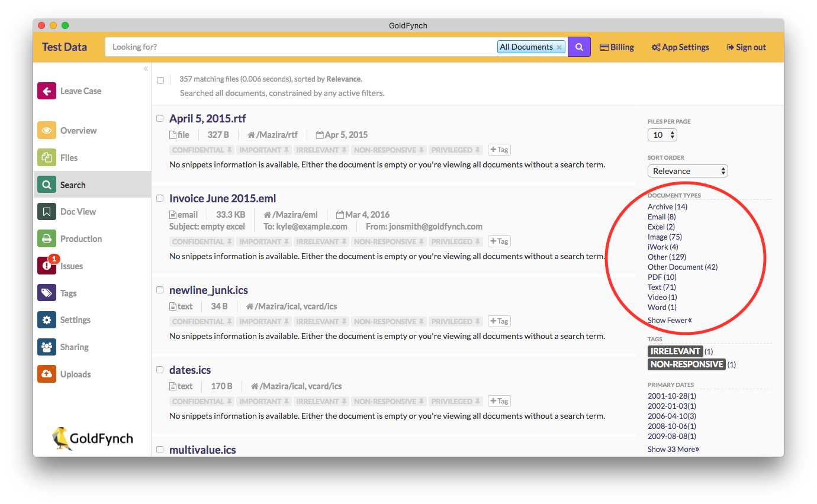Click the Production printer icon
The image size is (817, 504).
click(x=47, y=239)
